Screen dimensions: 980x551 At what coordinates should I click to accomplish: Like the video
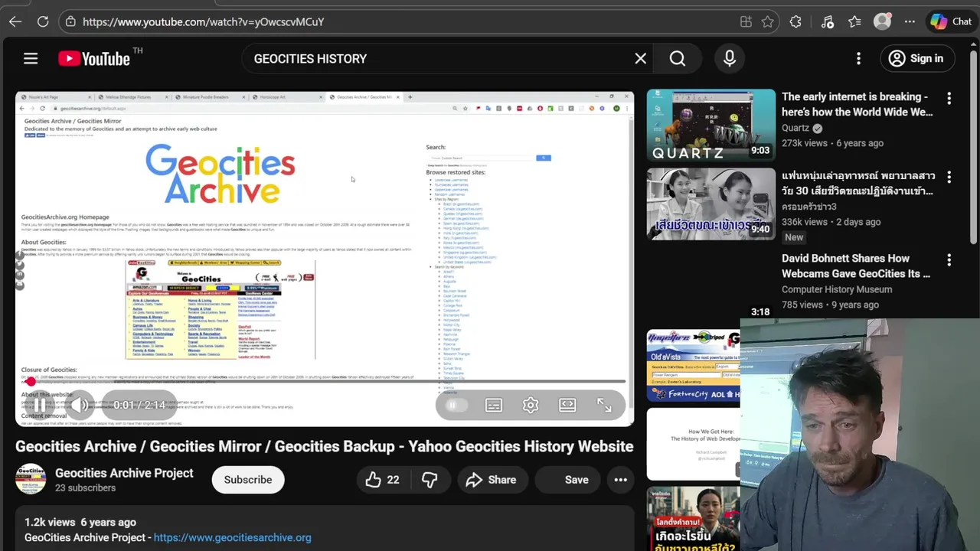(382, 480)
